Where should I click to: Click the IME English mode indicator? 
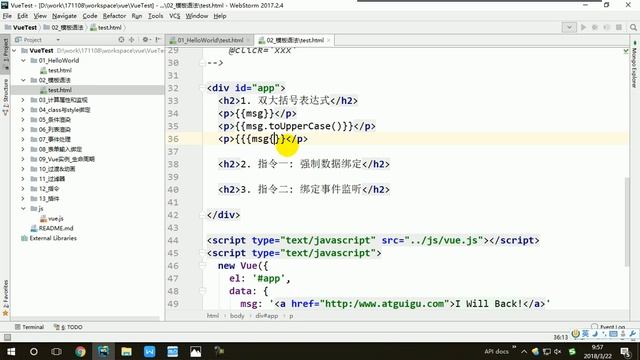pyautogui.click(x=585, y=333)
